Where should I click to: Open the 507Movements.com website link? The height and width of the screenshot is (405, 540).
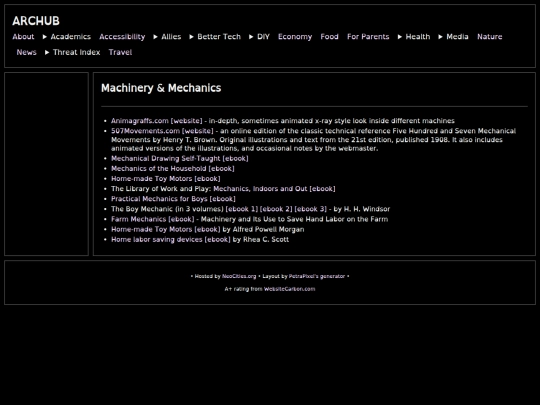(162, 131)
